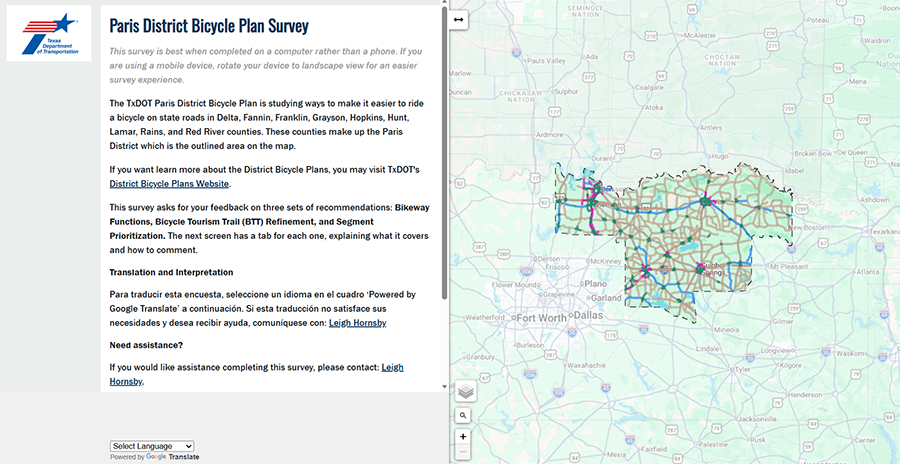This screenshot has width=900, height=464.
Task: Click the 'Need assistance?' heading
Action: click(146, 345)
